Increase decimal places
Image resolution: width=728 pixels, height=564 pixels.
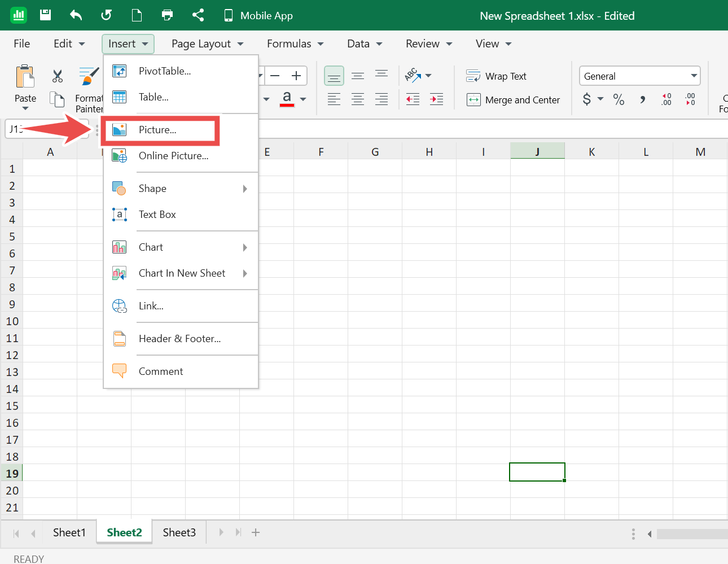[x=666, y=100]
